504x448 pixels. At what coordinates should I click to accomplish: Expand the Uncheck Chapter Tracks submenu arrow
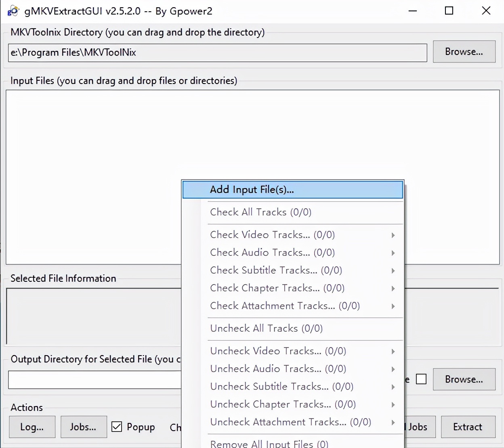[x=393, y=404]
